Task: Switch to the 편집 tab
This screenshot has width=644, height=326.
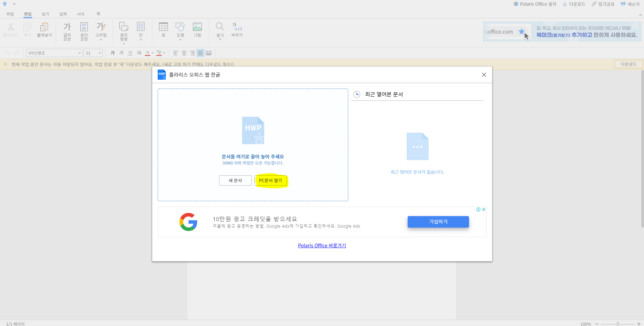Action: tap(28, 14)
